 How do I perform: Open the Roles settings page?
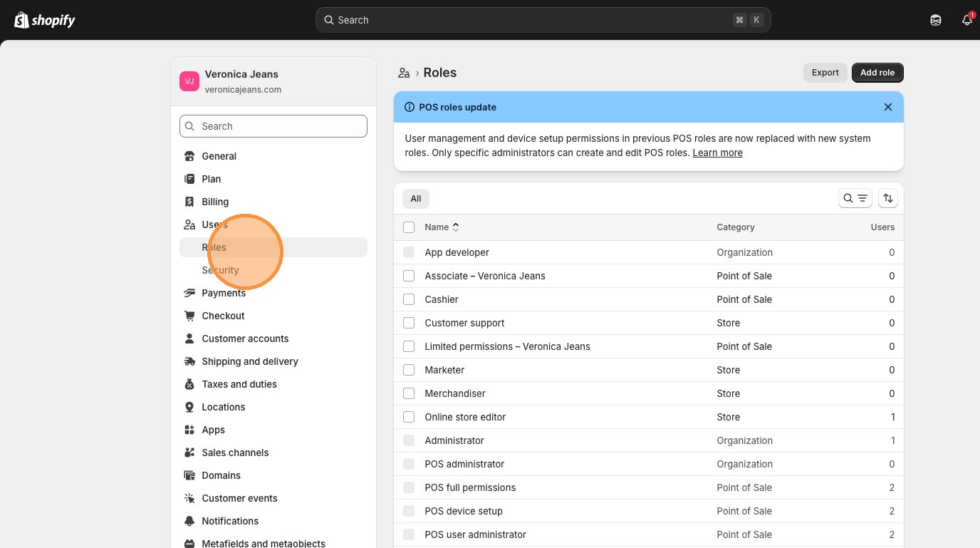273,247
